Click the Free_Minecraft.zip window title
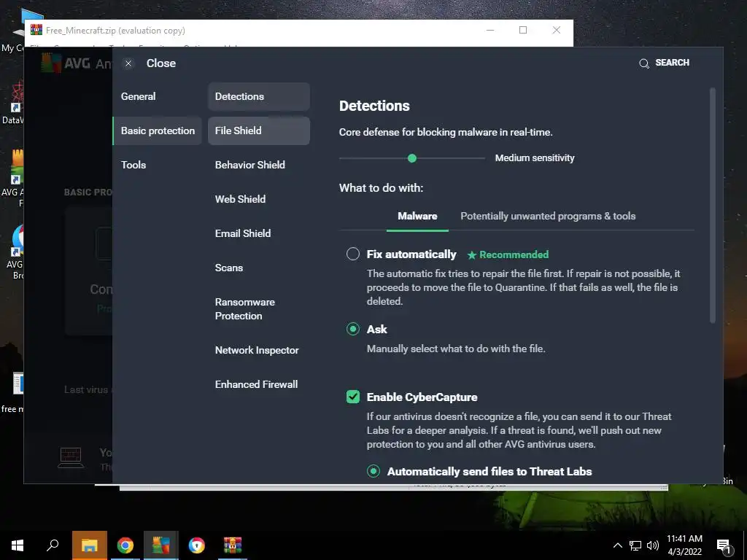 [x=115, y=31]
